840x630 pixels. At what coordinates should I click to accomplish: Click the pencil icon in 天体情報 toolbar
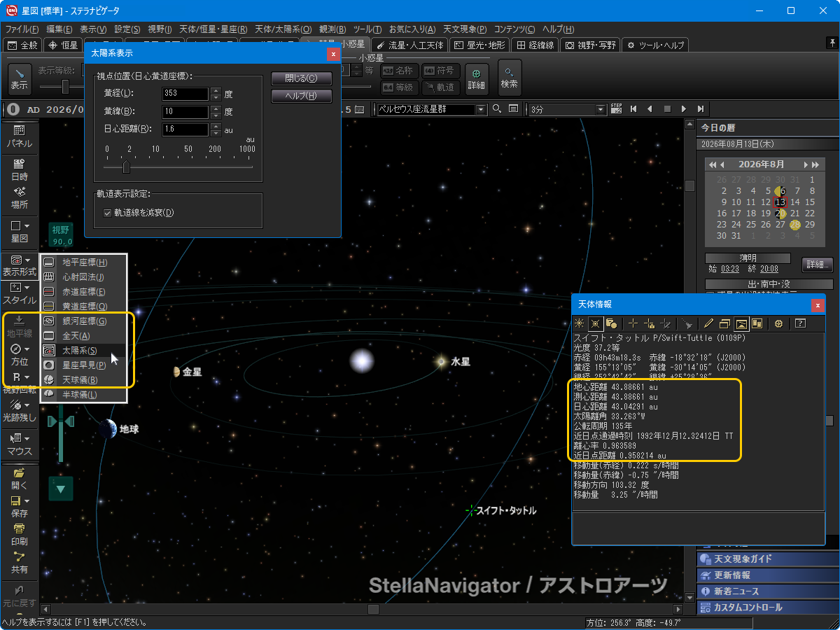708,323
